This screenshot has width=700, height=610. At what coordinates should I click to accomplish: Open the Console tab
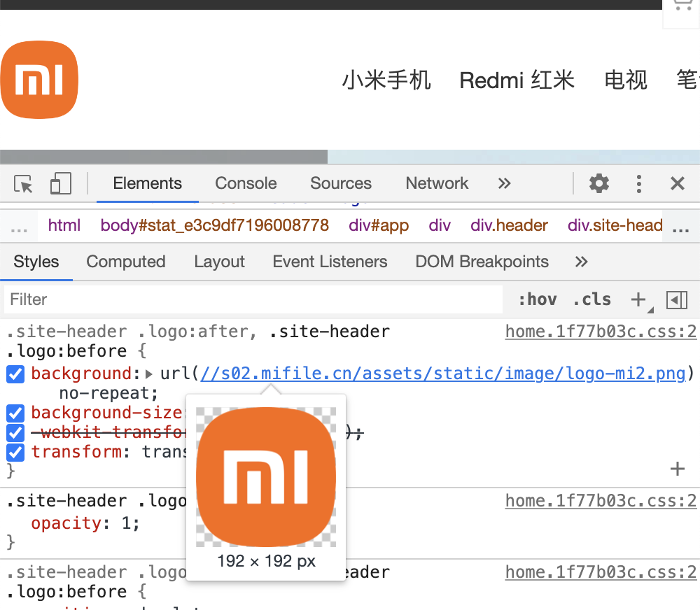point(246,183)
